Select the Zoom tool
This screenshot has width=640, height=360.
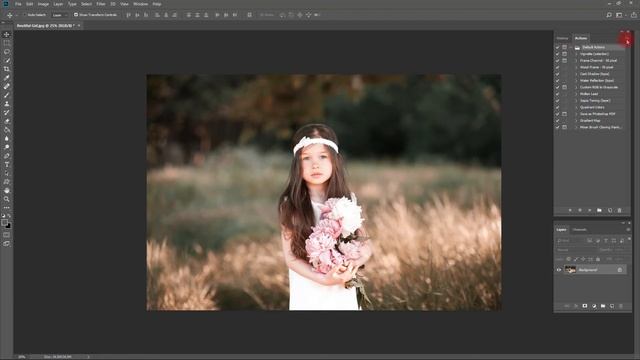pos(7,199)
